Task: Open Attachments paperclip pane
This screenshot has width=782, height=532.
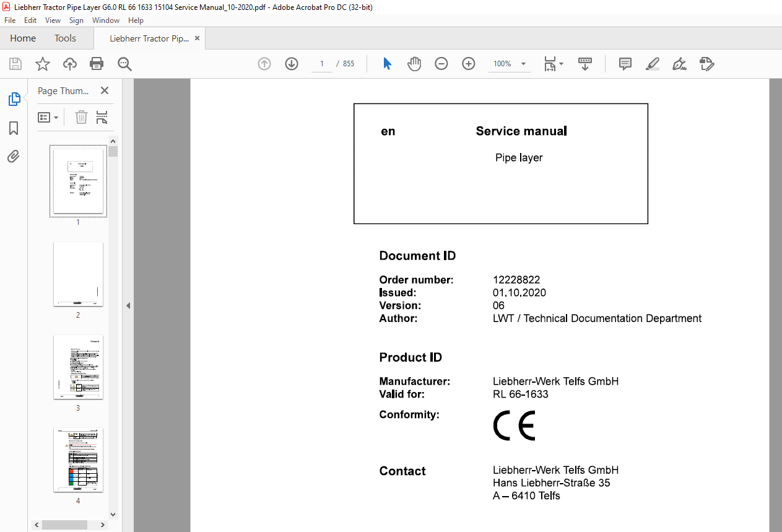Action: (14, 156)
